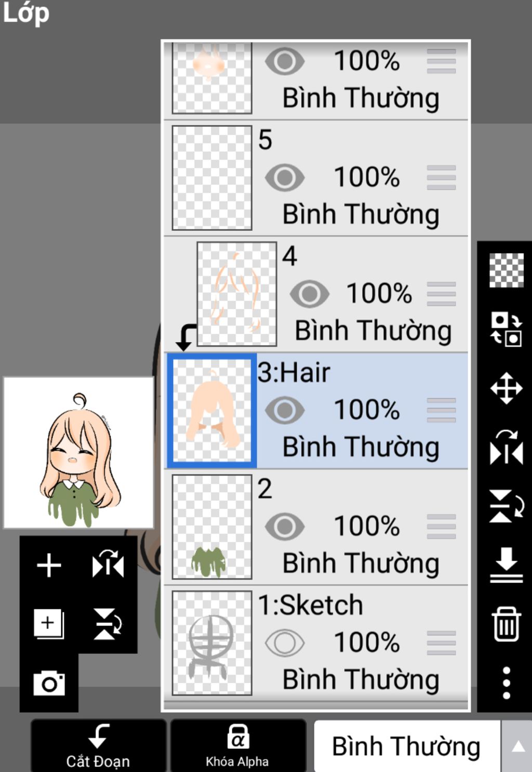Click the merge layer down arrow icon
This screenshot has height=772, width=532.
pos(507,565)
